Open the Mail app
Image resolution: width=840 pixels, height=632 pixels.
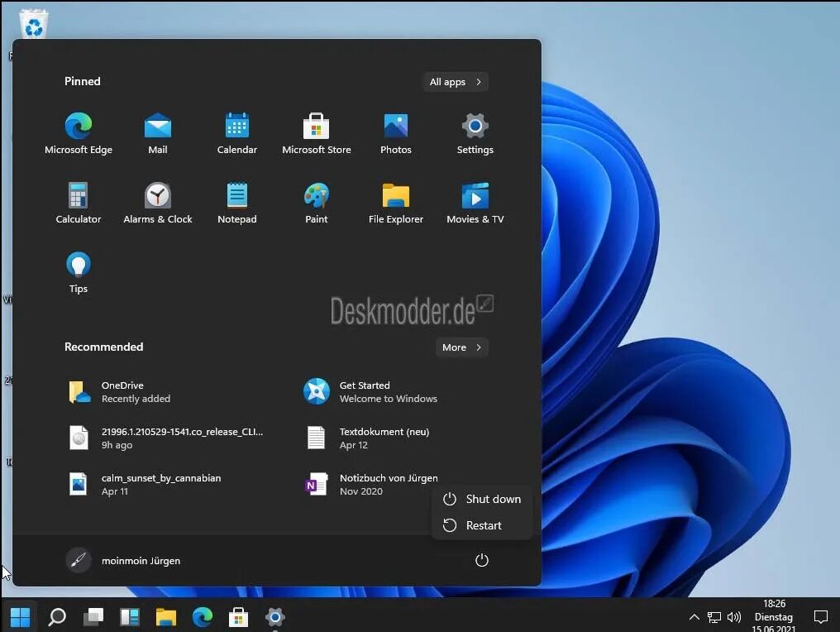tap(158, 132)
